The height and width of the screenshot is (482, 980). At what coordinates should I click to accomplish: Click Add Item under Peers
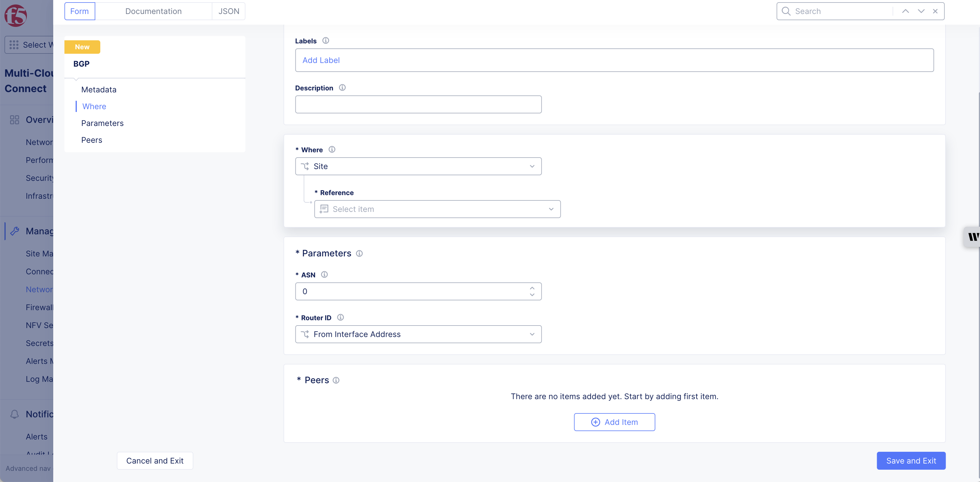click(x=614, y=422)
